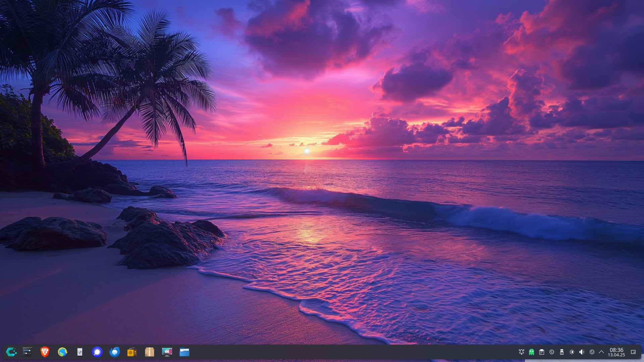This screenshot has width=644, height=362.
Task: Open calendar from the 08:36 clock
Action: tap(616, 352)
